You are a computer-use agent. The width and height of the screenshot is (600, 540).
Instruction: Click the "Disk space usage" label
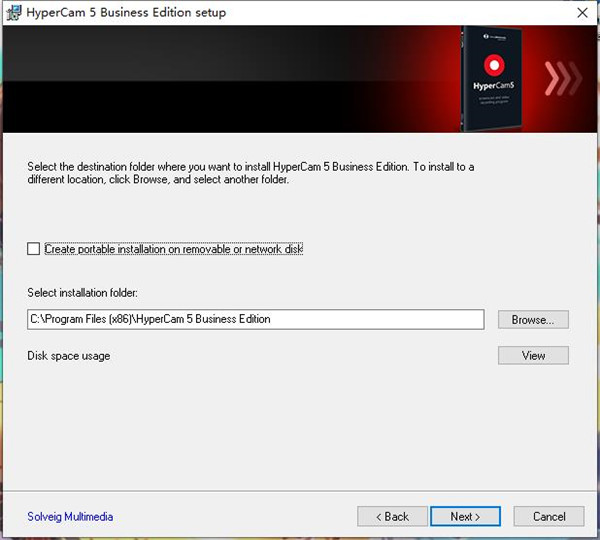[x=69, y=356]
